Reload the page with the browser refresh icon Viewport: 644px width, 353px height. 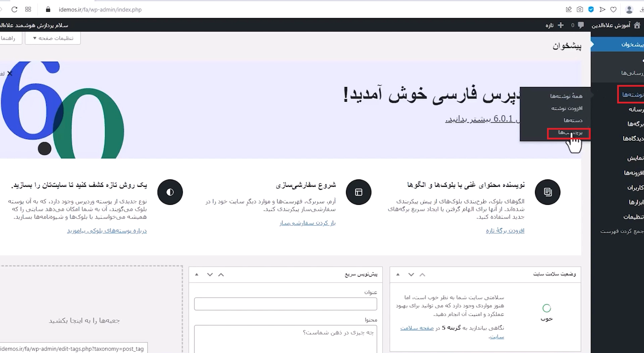[x=14, y=9]
